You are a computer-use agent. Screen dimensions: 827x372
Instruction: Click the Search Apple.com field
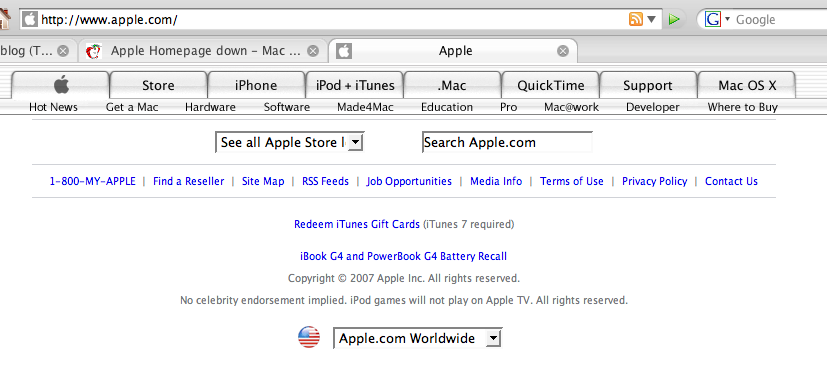click(507, 142)
